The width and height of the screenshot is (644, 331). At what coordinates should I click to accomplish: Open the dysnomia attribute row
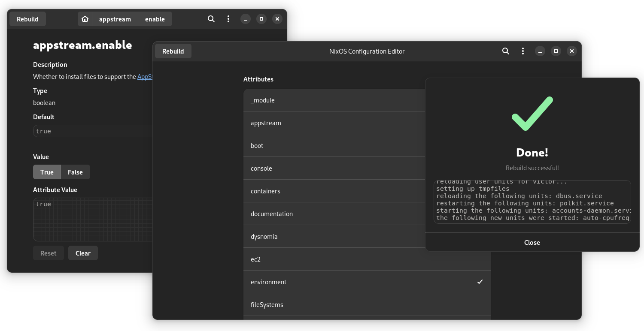[334, 236]
